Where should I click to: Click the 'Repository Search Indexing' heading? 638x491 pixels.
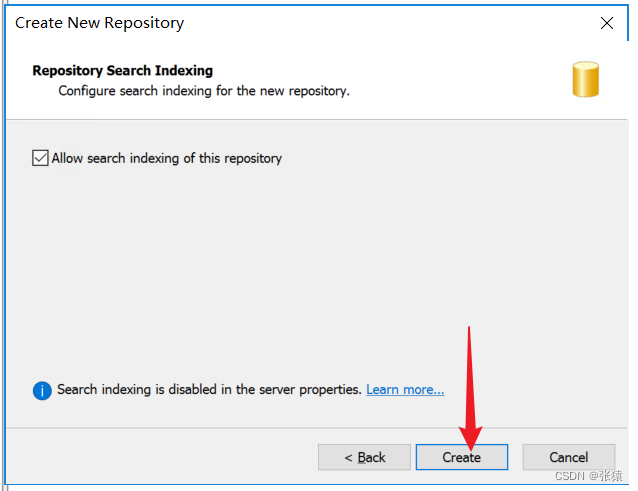point(123,71)
